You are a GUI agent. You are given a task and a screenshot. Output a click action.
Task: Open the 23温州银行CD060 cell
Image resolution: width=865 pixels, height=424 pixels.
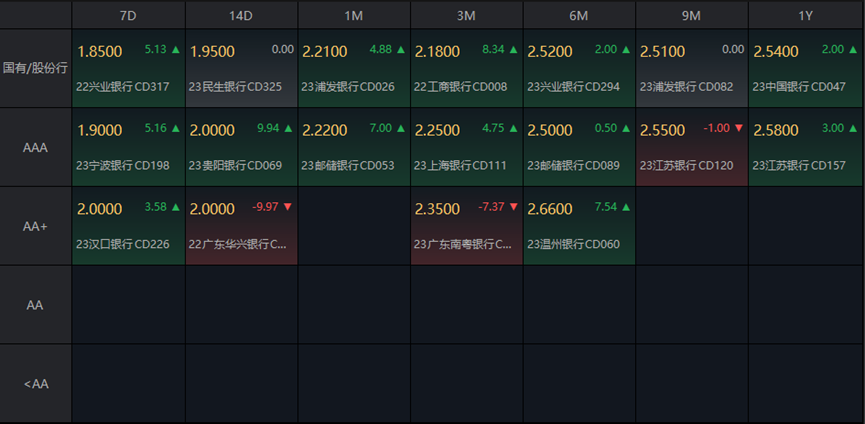pyautogui.click(x=579, y=226)
